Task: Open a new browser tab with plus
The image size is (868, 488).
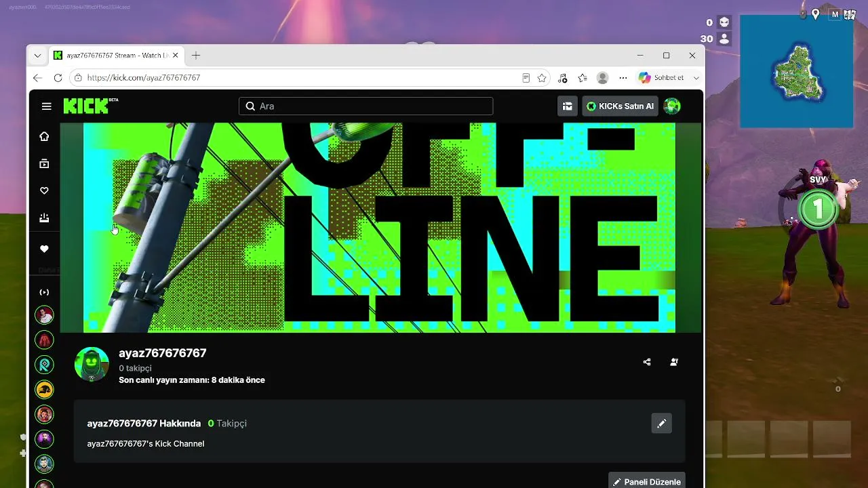Action: 196,56
